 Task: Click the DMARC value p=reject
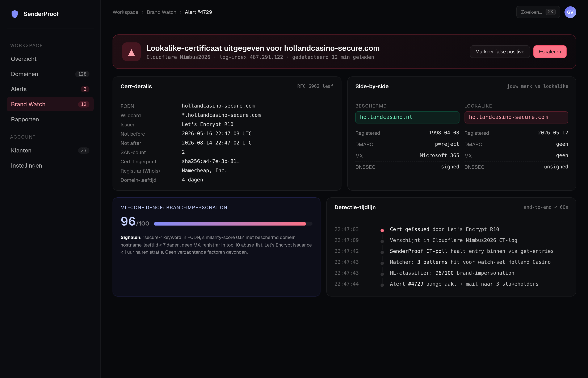point(447,144)
